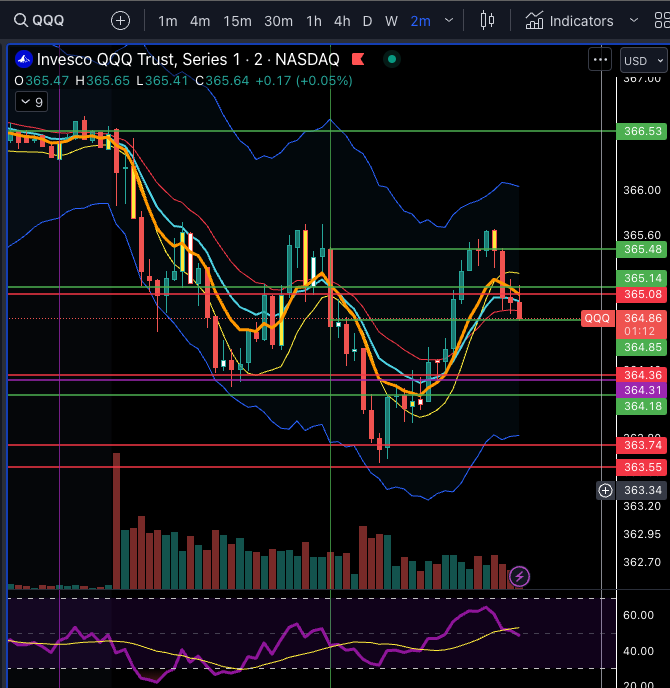Add a symbol to compare with plus icon
Screen dimensions: 670x688
tap(120, 21)
